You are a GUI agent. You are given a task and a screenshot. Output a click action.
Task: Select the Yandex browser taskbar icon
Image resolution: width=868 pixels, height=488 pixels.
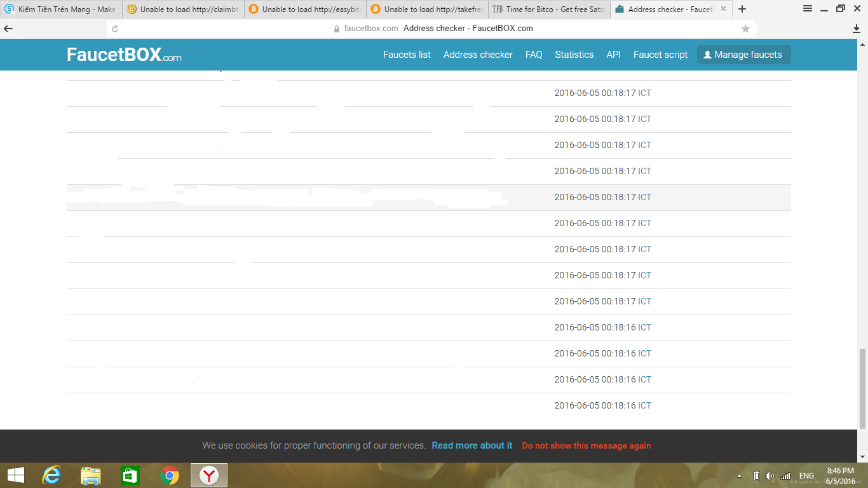click(209, 475)
